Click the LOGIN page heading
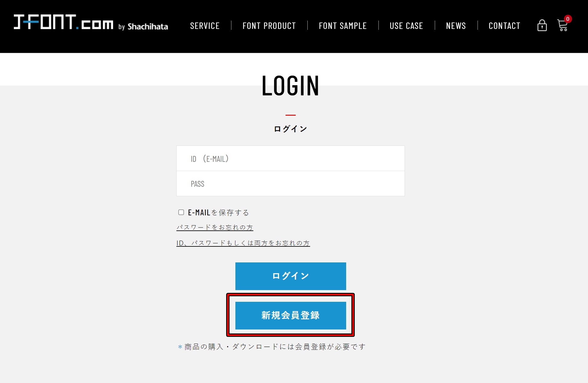 pos(290,86)
